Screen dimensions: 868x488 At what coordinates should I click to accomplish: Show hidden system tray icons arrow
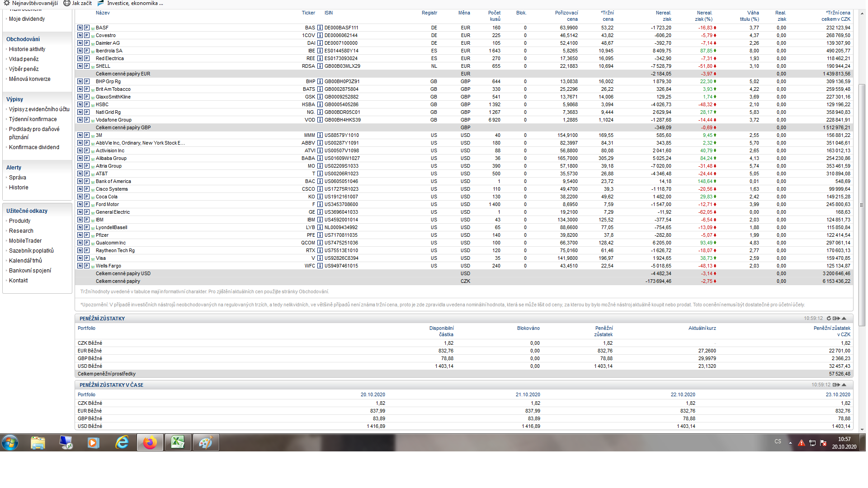point(790,443)
